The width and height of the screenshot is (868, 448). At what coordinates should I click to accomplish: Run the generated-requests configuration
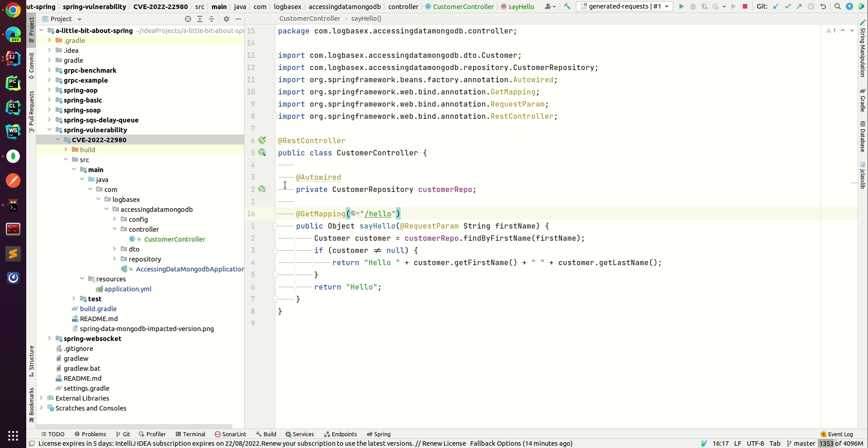pyautogui.click(x=681, y=6)
